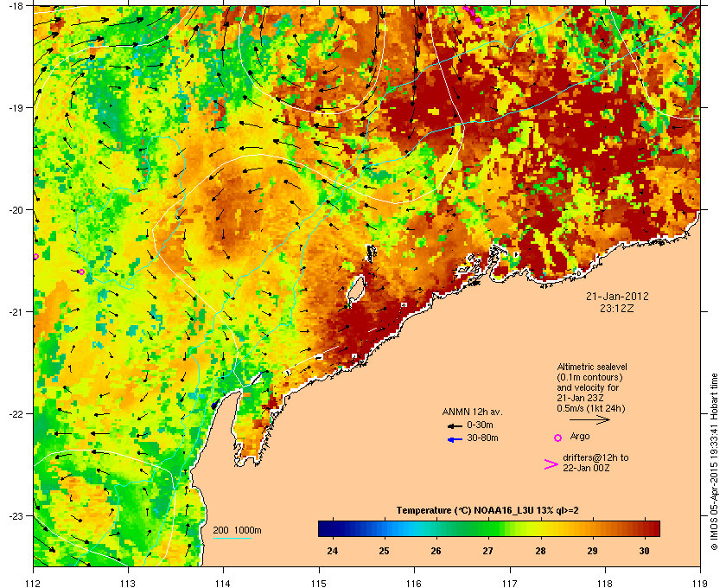The width and height of the screenshot is (726, 588).
Task: Click the 'Altimetric sealevel' text
Action: pos(592,367)
